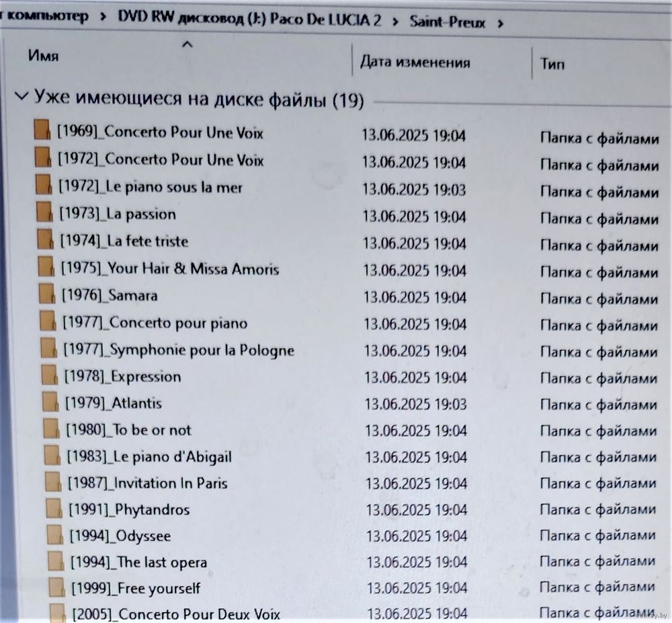The height and width of the screenshot is (623, 672).
Task: Sort by the Тип column header
Action: [x=552, y=65]
